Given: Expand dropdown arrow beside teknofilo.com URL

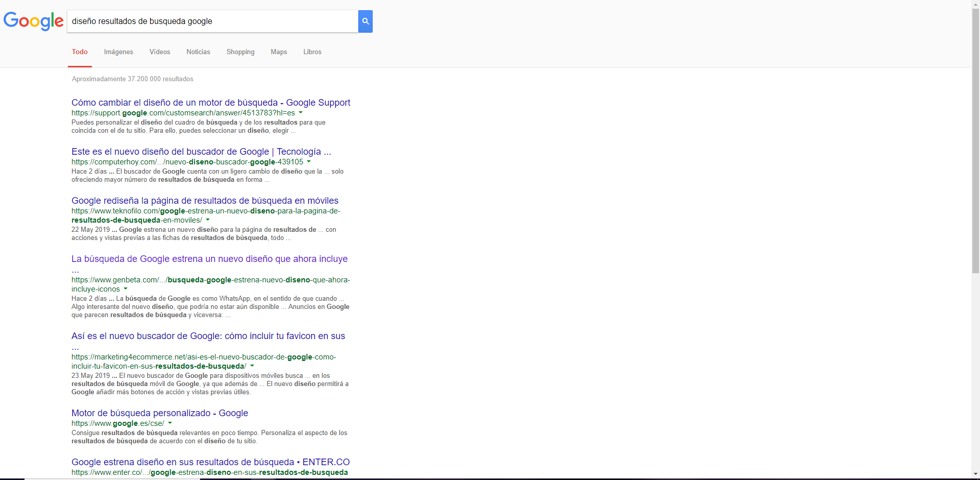Looking at the screenshot, I should tap(208, 220).
